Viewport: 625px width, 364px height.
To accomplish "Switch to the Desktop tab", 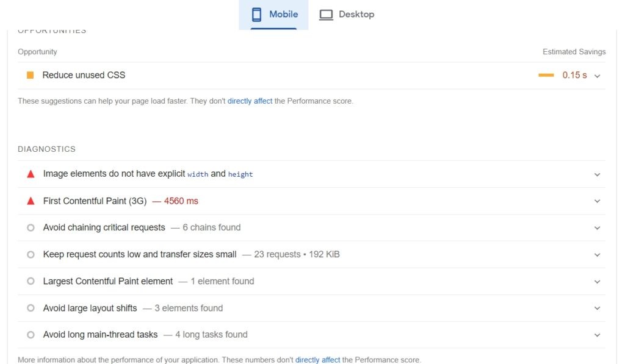I will pyautogui.click(x=347, y=15).
